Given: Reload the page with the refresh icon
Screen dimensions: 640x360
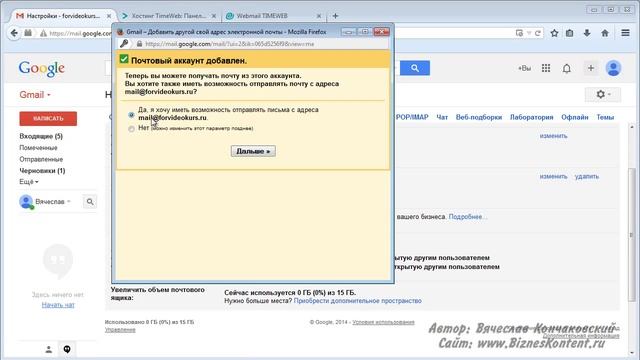Looking at the screenshot, I should (538, 33).
